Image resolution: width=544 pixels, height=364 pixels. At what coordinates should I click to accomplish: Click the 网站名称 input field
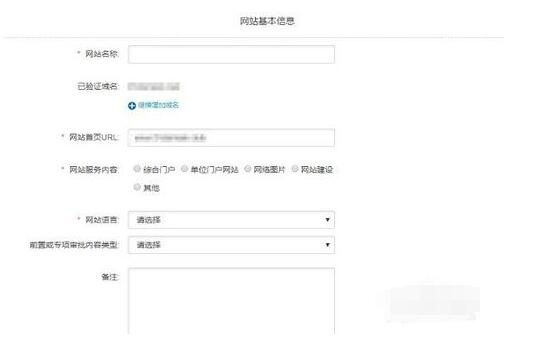point(231,54)
